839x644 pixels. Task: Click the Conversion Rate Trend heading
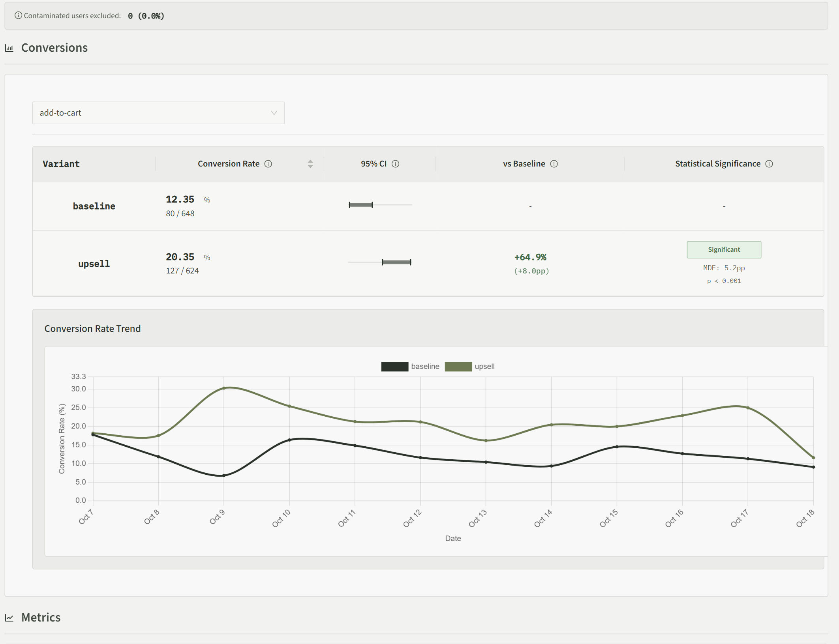92,329
